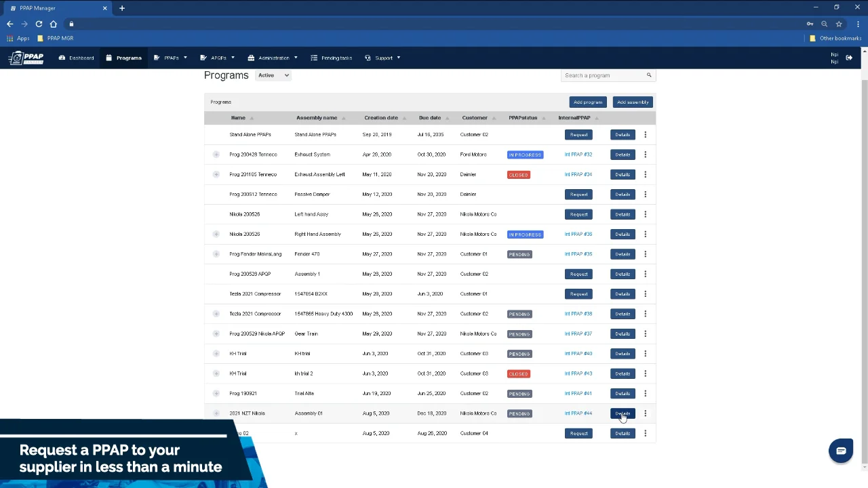Open the PPAPs dropdown menu

tap(170, 58)
